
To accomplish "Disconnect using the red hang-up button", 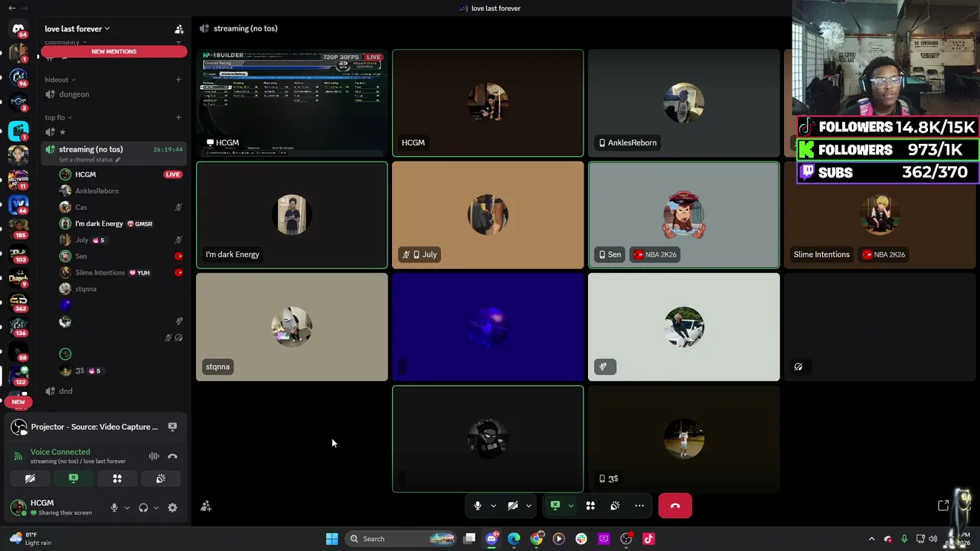I will point(675,506).
